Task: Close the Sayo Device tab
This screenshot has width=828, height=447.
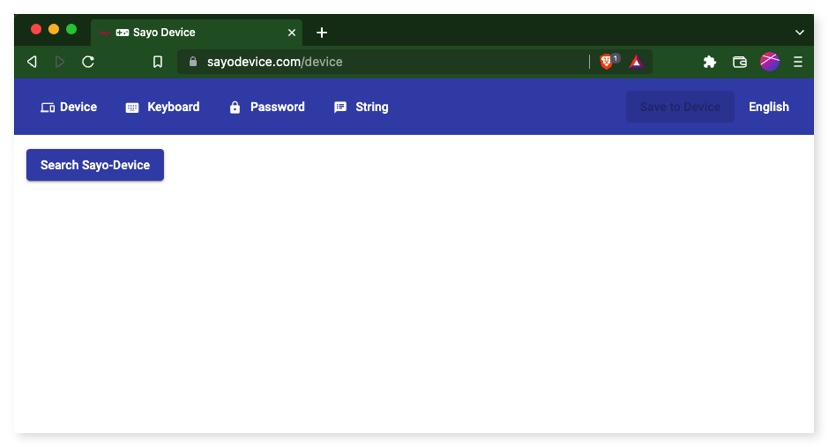Action: (292, 32)
